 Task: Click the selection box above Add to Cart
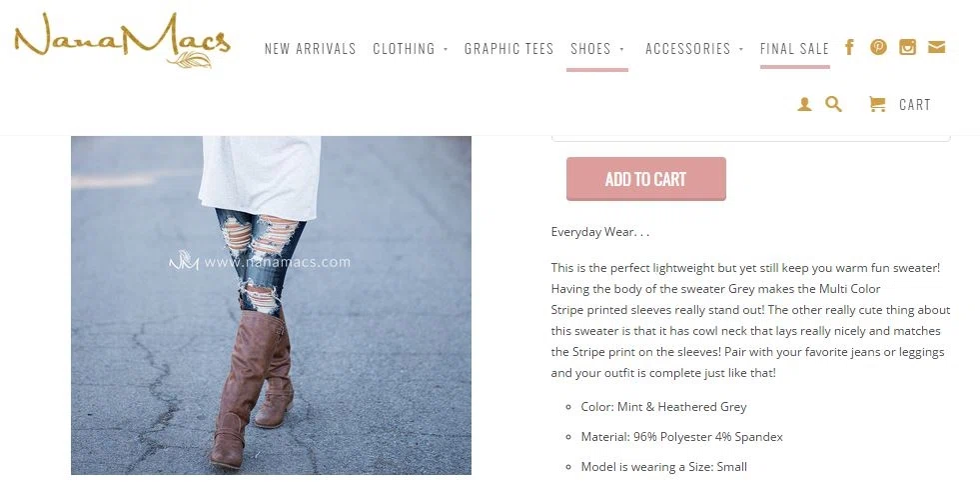[750, 137]
